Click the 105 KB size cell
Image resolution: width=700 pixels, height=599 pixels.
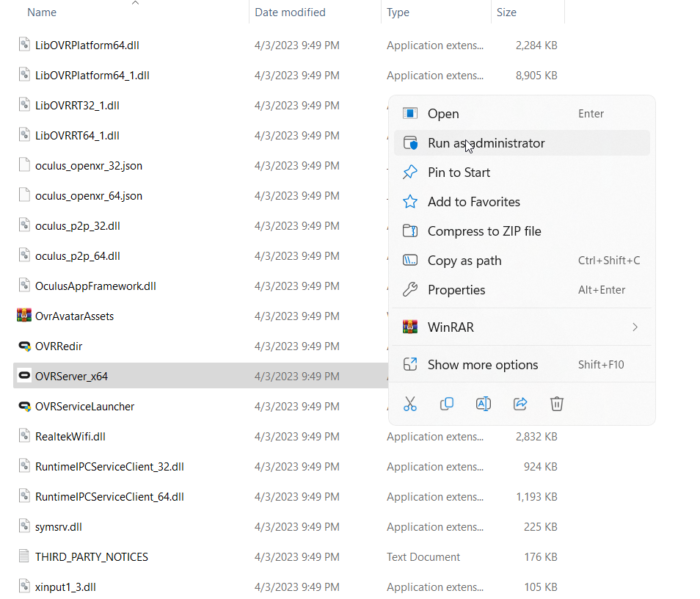[x=540, y=587]
